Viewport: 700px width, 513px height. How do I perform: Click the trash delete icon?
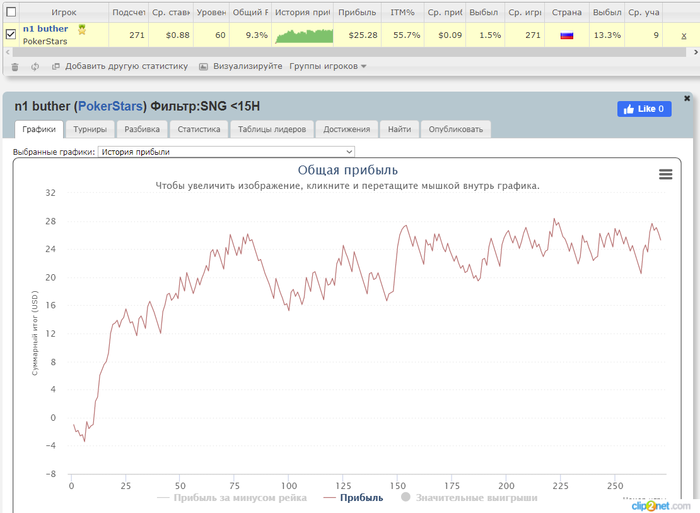point(15,67)
